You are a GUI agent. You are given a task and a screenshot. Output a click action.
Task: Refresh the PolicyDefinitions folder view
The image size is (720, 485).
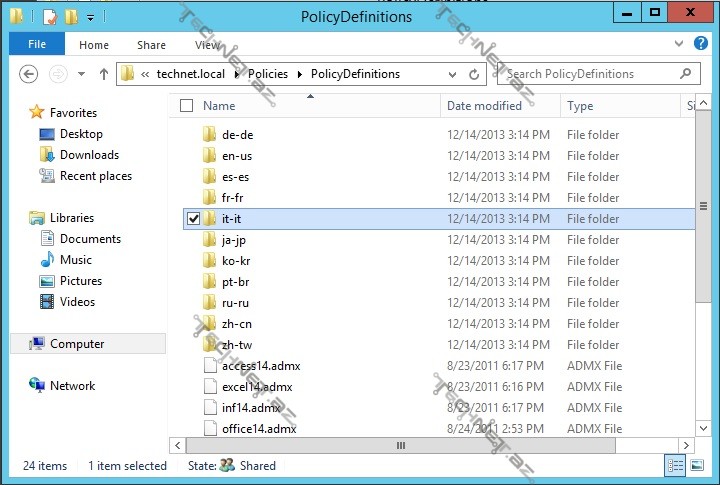click(474, 74)
